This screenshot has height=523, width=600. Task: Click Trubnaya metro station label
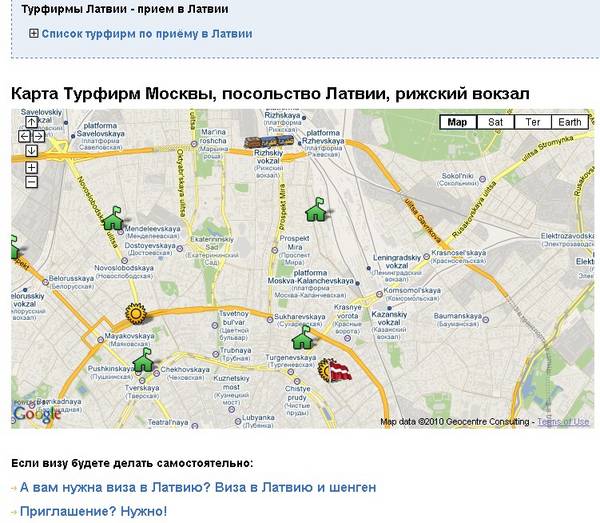coord(235,354)
